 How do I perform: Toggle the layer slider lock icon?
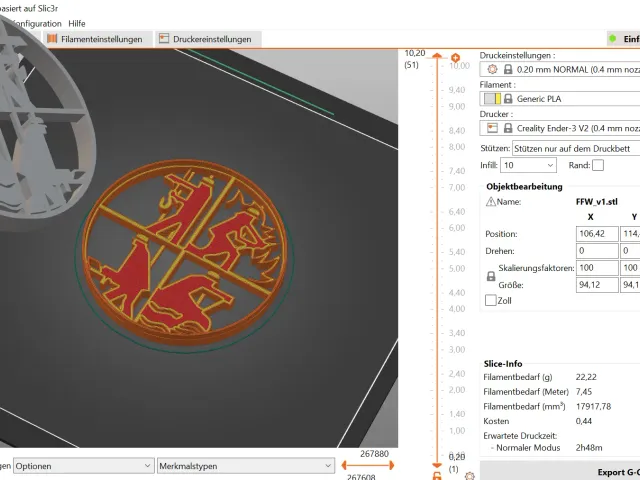437,476
